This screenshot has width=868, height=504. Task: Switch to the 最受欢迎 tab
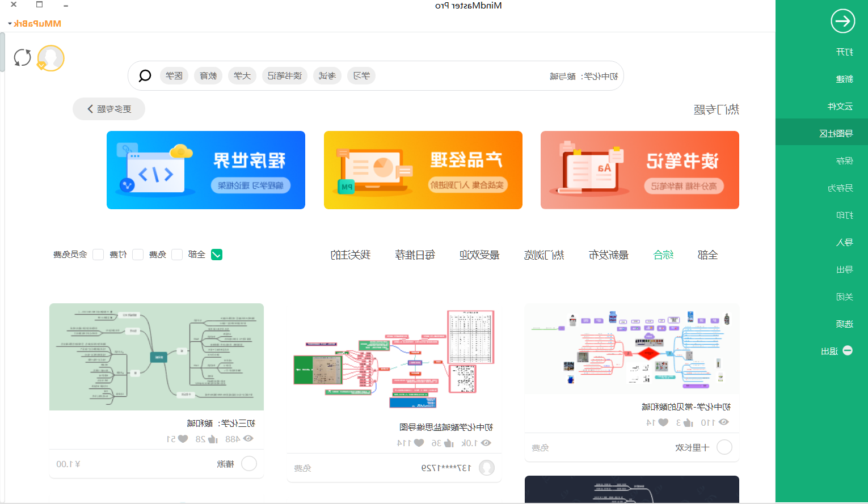479,255
